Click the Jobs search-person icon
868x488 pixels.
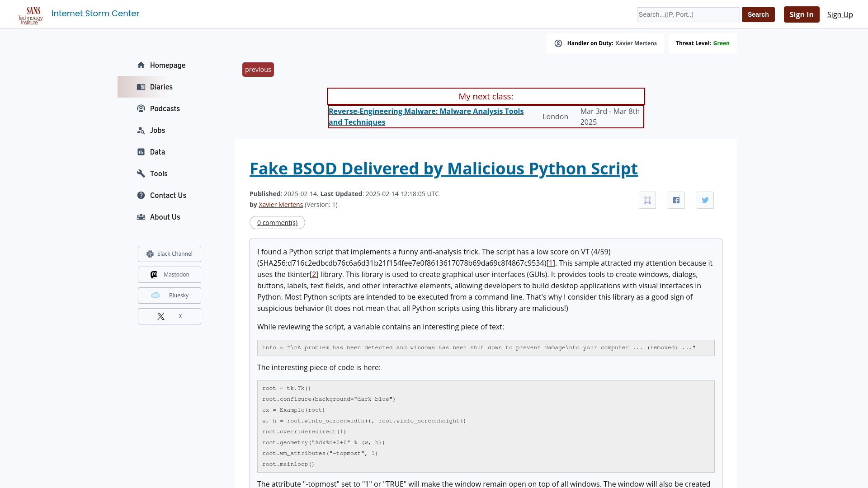pos(141,130)
